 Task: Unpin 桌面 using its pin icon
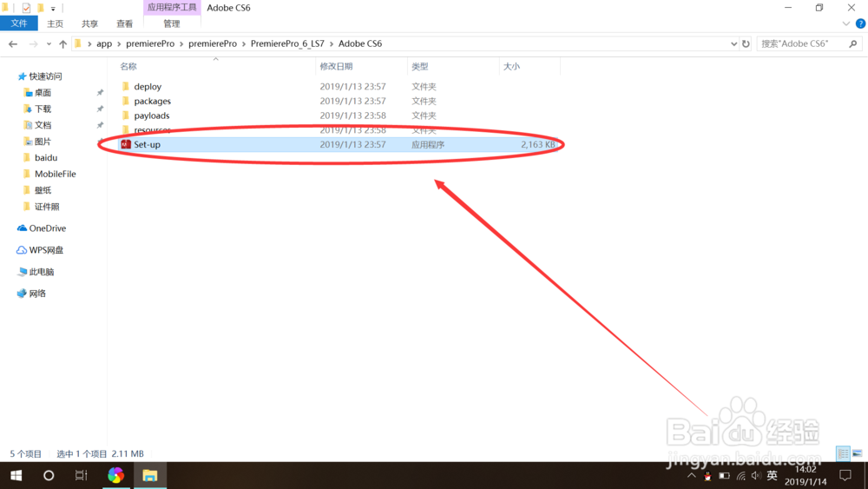click(x=100, y=92)
